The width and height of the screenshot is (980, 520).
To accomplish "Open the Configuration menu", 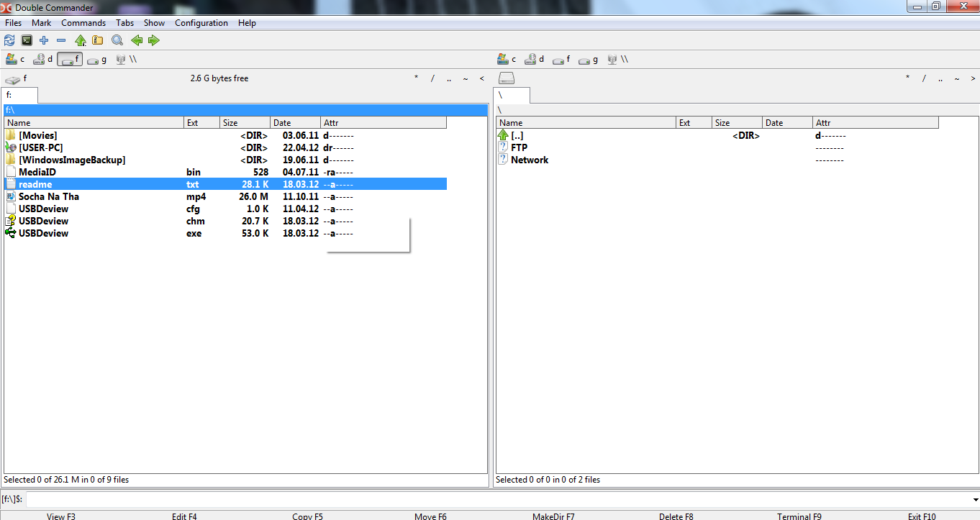I will pyautogui.click(x=201, y=23).
